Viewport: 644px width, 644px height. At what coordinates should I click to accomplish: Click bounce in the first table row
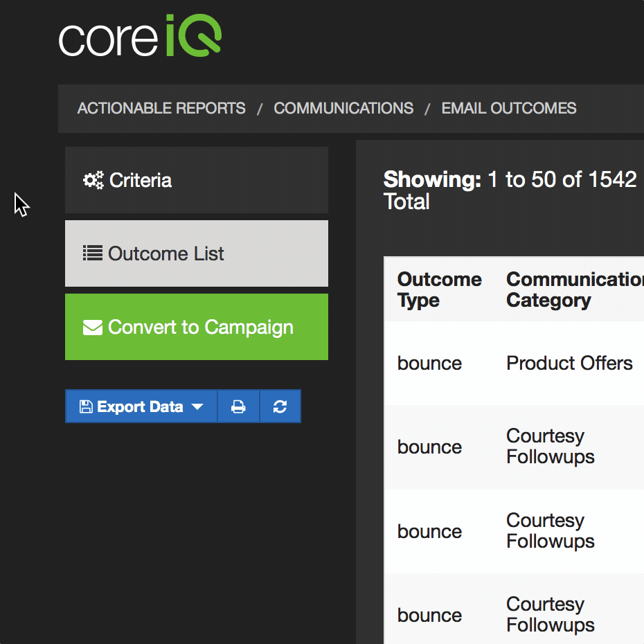click(429, 364)
